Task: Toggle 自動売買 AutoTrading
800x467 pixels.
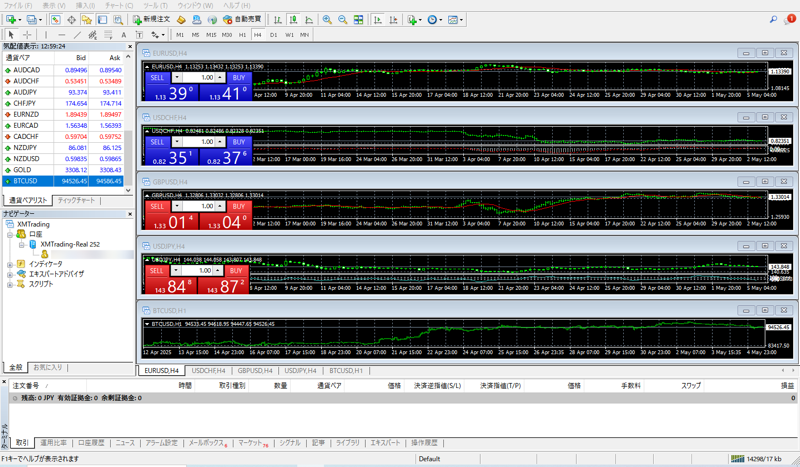Action: (x=242, y=19)
